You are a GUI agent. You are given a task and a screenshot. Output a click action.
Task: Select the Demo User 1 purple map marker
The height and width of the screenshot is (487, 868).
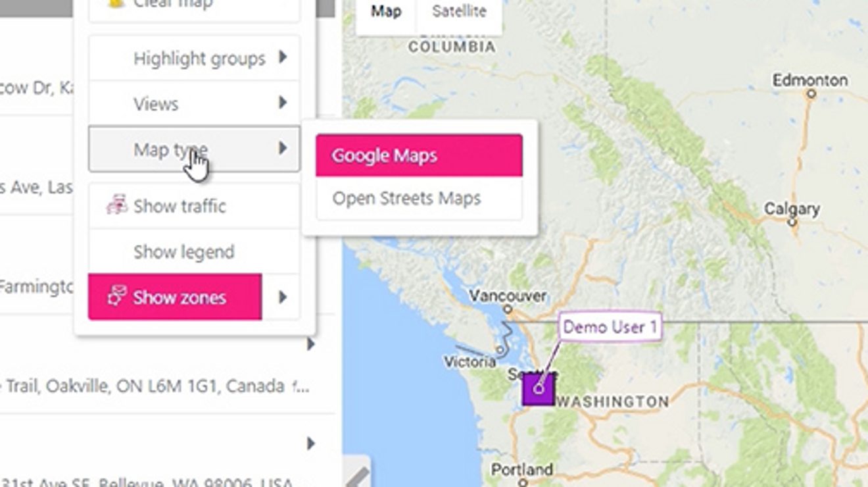click(538, 390)
